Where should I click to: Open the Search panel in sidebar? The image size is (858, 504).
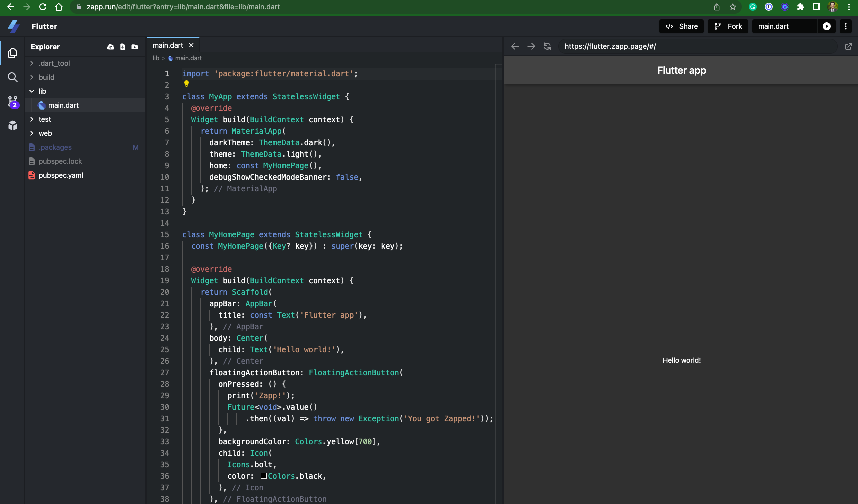[13, 77]
